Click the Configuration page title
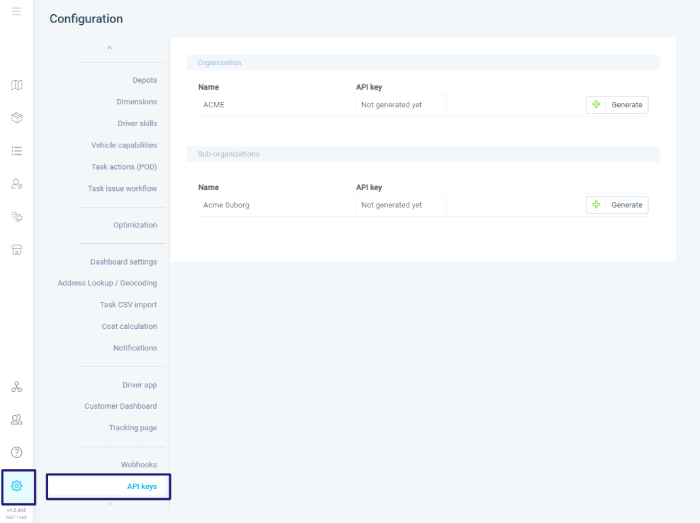This screenshot has width=700, height=523. tap(86, 19)
